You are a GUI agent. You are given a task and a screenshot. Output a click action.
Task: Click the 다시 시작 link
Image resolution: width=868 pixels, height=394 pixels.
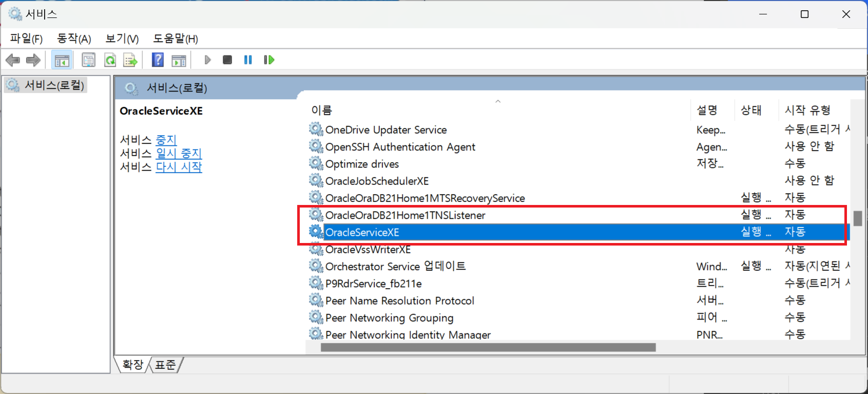coord(179,166)
